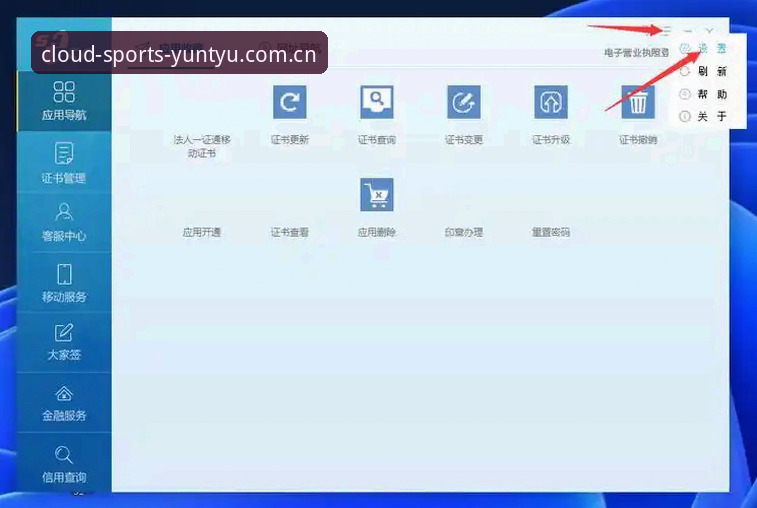The height and width of the screenshot is (508, 757).
Task: Open the 应用开通 tile
Action: (x=202, y=232)
